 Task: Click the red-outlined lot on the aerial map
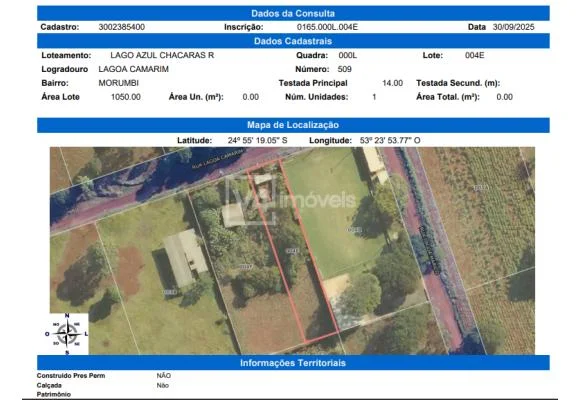pyautogui.click(x=293, y=251)
